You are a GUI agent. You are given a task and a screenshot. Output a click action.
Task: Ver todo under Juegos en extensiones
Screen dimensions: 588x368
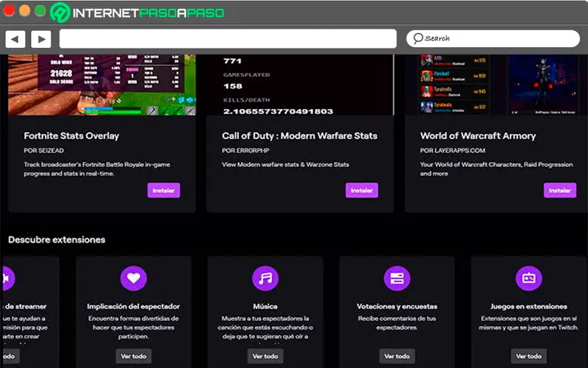pos(528,356)
